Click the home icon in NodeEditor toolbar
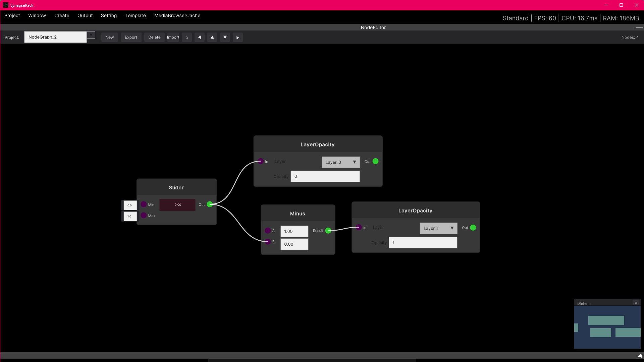644x362 pixels. coord(187,38)
